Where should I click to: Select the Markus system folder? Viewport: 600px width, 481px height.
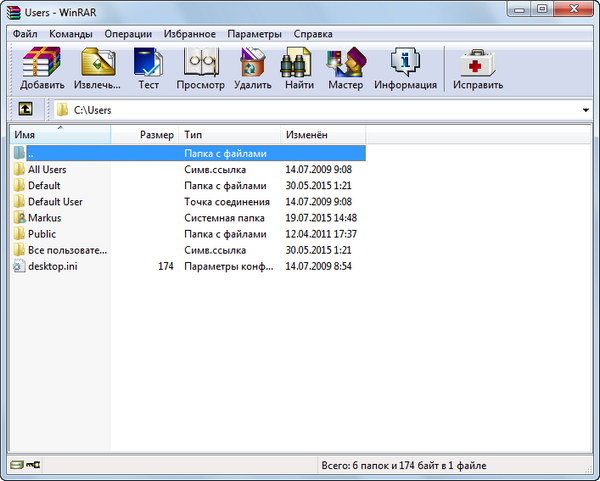click(44, 217)
